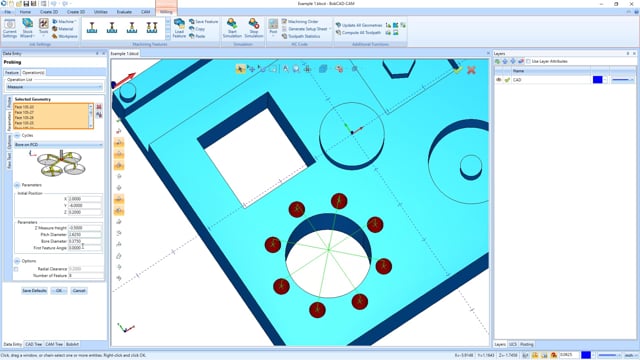The width and height of the screenshot is (640, 360).
Task: Open Current Settings in ribbon
Action: [9, 28]
